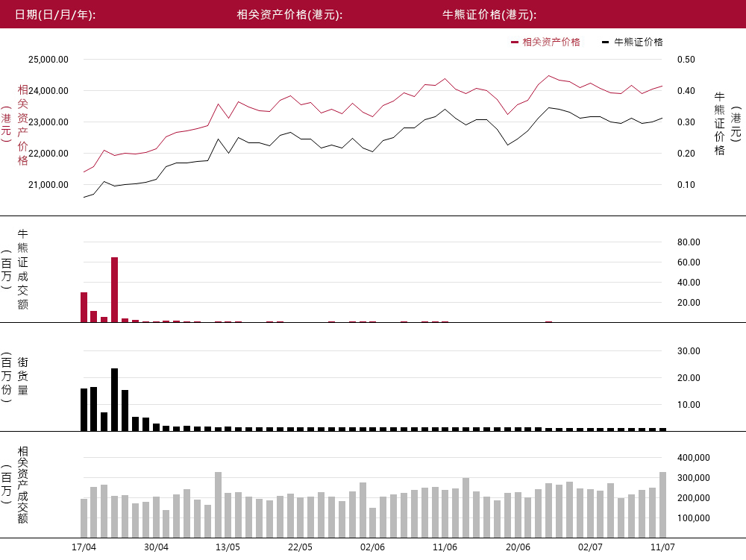Click the 0.30 CBBC price axis value

(686, 122)
